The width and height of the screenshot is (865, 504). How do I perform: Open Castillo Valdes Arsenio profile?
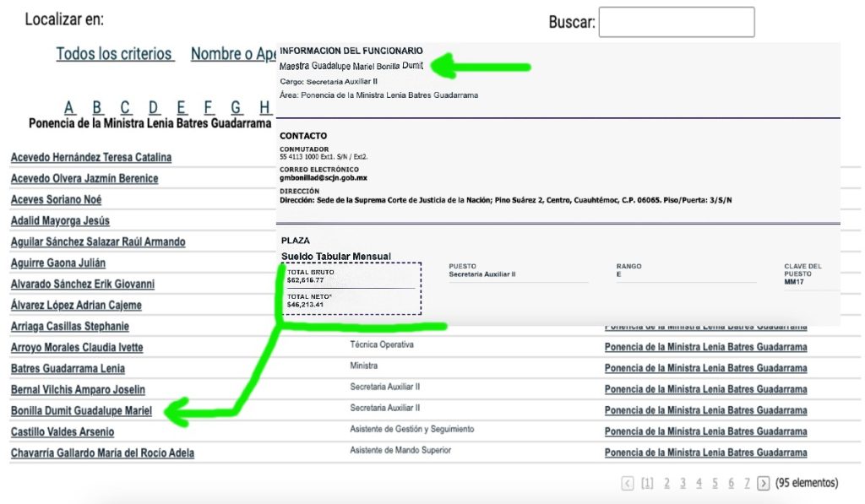click(63, 431)
